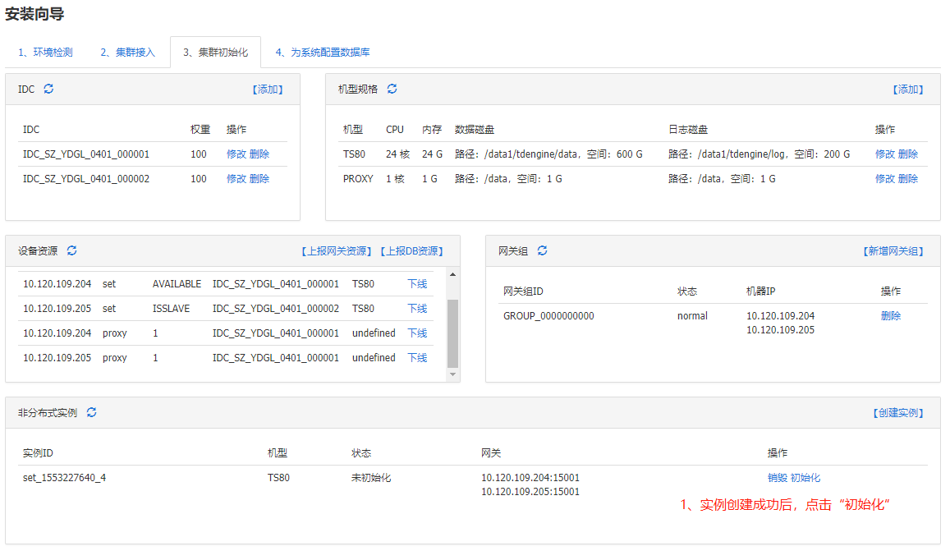950x560 pixels.
Task: Click the 网关组ID column header
Action: click(523, 291)
